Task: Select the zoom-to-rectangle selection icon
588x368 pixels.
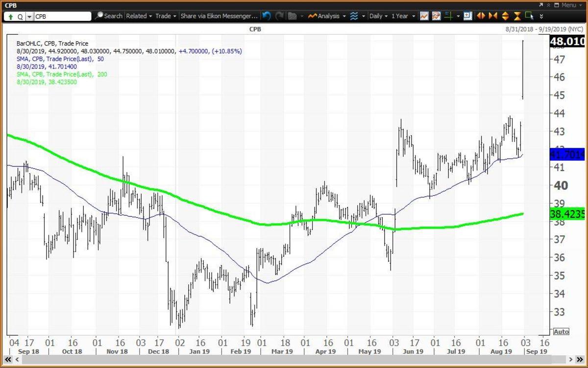Action: tap(529, 16)
